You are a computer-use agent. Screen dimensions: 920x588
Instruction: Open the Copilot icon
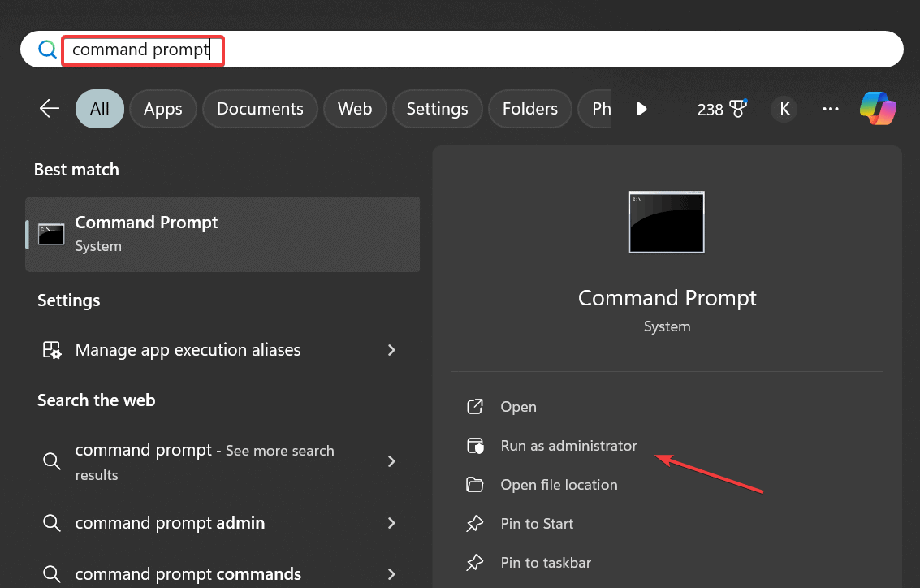[x=878, y=109]
